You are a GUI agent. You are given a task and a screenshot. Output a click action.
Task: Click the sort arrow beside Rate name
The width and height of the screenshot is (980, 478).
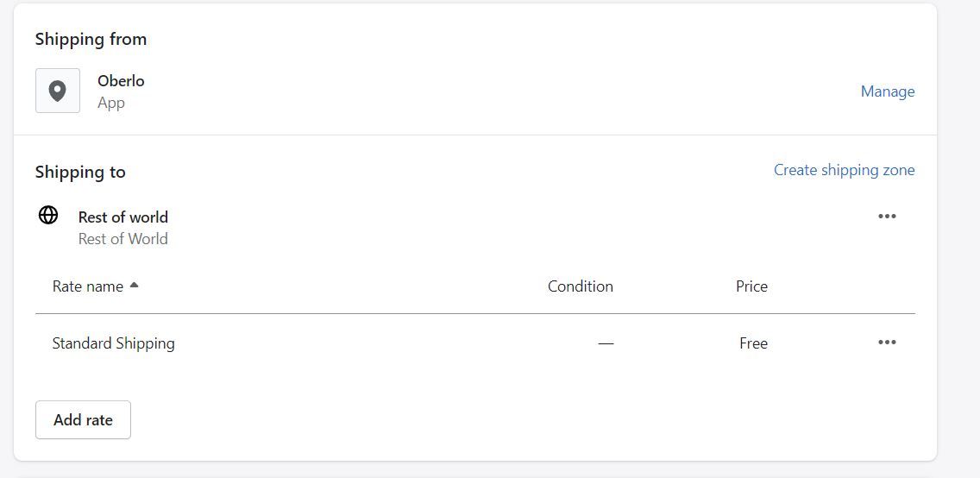(x=134, y=286)
